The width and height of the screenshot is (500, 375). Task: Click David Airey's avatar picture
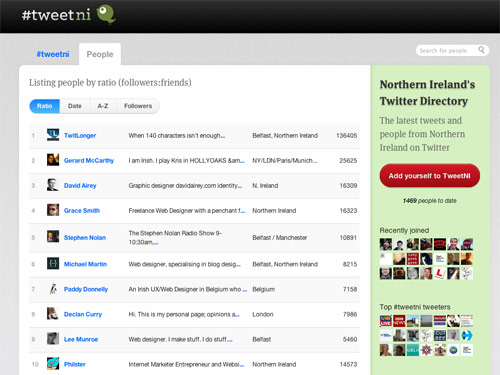(x=53, y=185)
